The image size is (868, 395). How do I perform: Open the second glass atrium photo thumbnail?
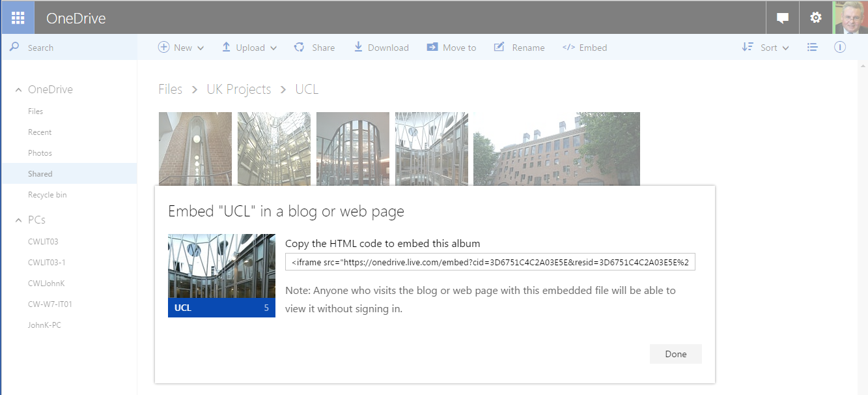(274, 149)
